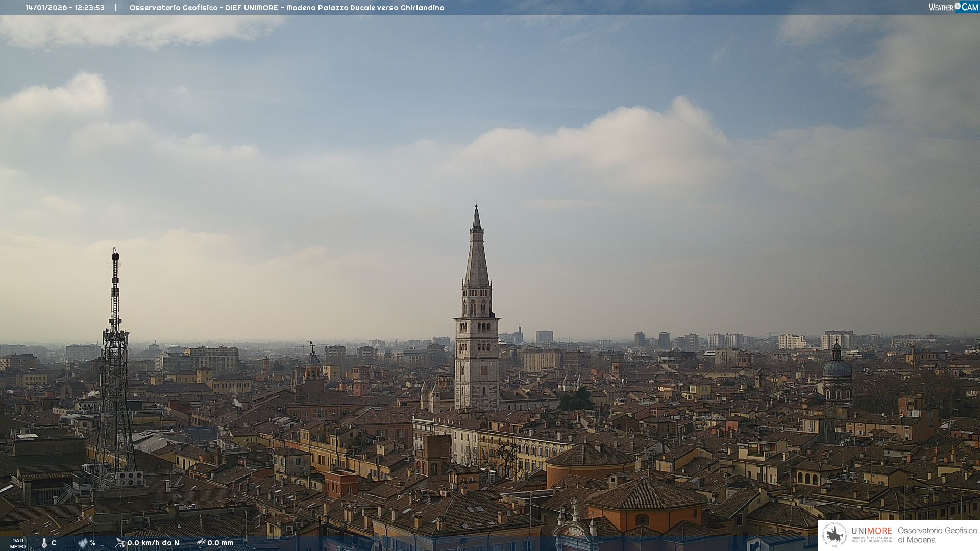Click the percent humidity unit

(x=92, y=543)
